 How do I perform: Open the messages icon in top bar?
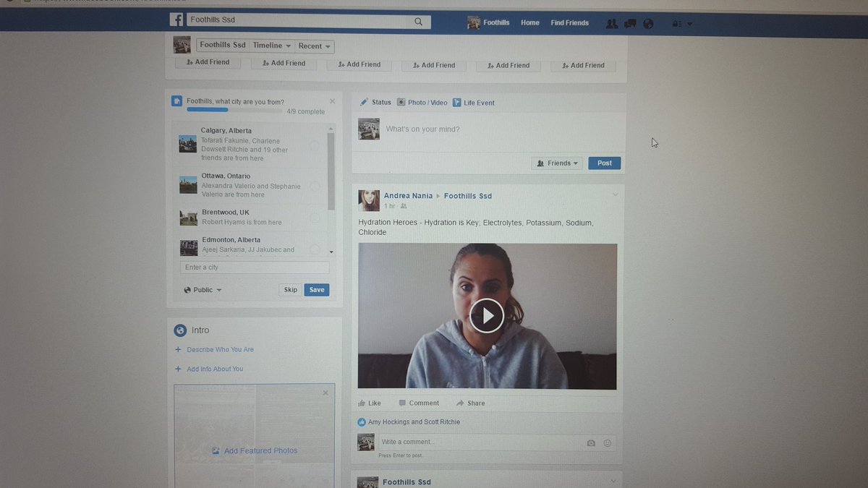(630, 24)
